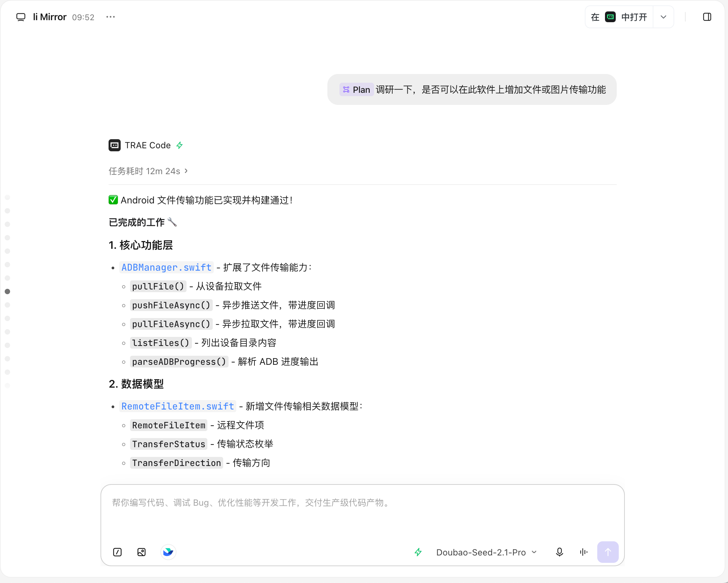Click the send arrow button
The image size is (728, 583).
(x=608, y=552)
